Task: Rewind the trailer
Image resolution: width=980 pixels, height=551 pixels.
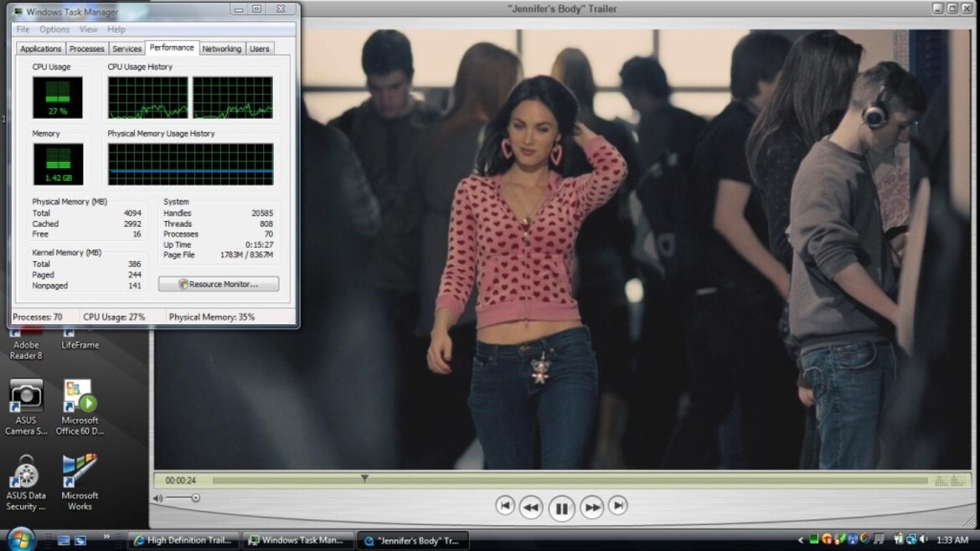Action: coord(531,507)
